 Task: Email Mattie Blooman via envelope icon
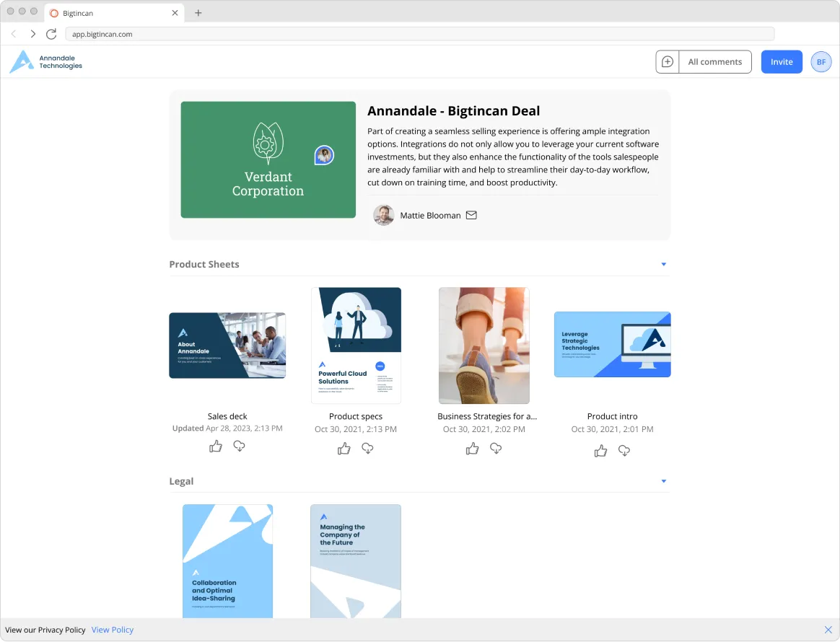point(471,215)
